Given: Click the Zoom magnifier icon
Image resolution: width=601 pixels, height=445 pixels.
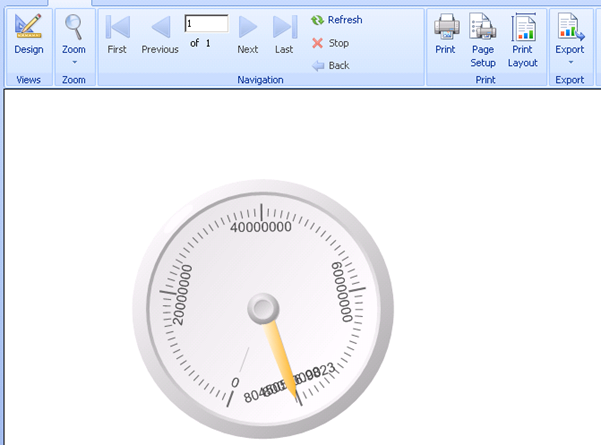Looking at the screenshot, I should coord(74,28).
